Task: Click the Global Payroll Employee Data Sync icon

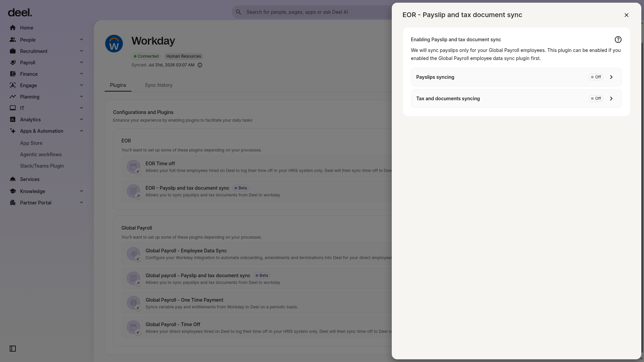Action: pyautogui.click(x=133, y=254)
